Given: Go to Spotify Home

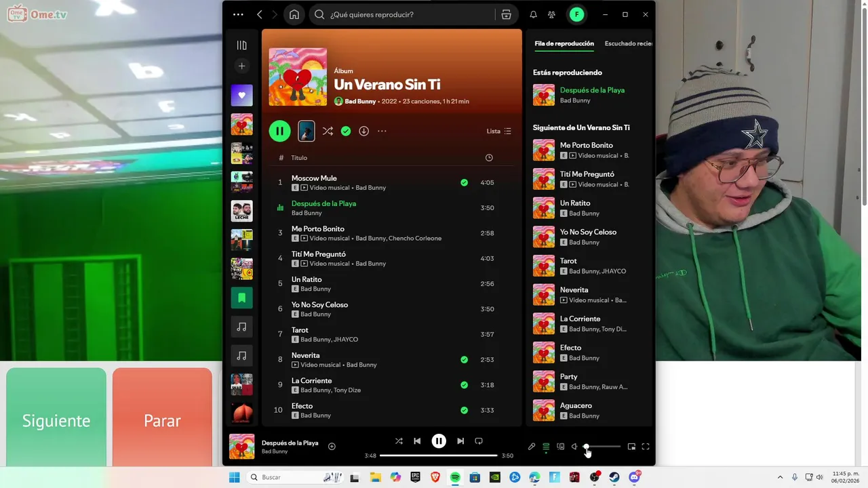Looking at the screenshot, I should click(x=294, y=14).
